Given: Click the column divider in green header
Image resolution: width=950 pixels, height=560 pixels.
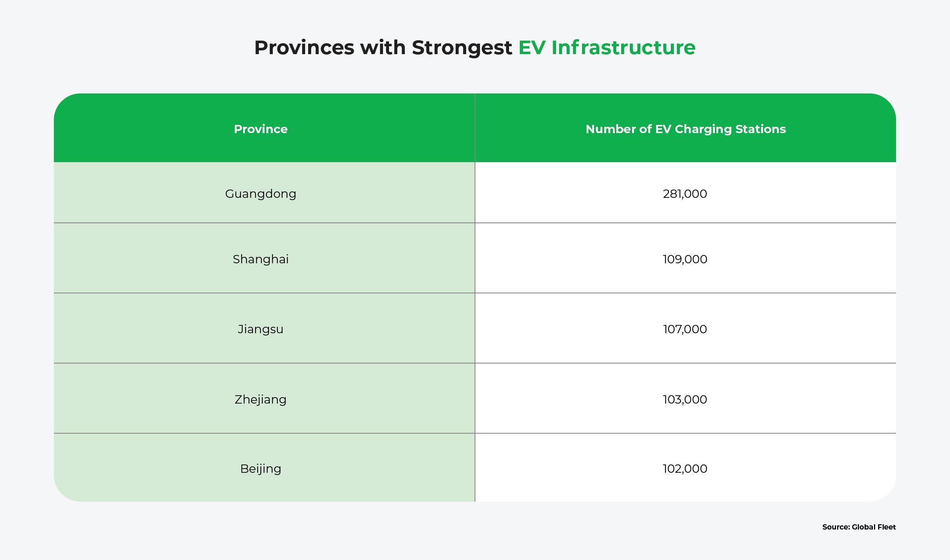Looking at the screenshot, I should [475, 128].
